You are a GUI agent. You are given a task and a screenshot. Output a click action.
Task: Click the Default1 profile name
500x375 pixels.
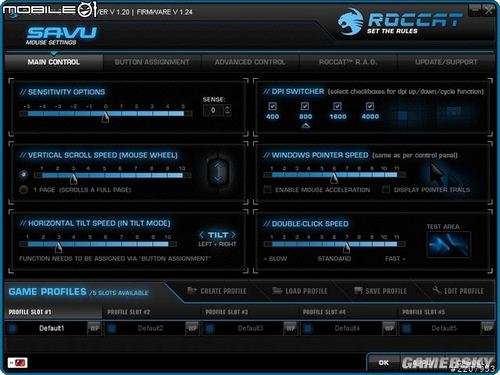52,328
